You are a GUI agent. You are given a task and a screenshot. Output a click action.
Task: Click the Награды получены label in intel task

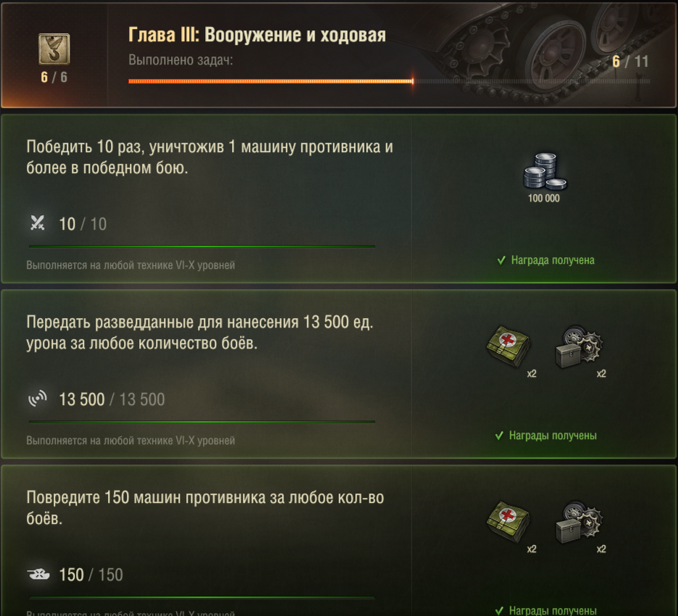553,435
